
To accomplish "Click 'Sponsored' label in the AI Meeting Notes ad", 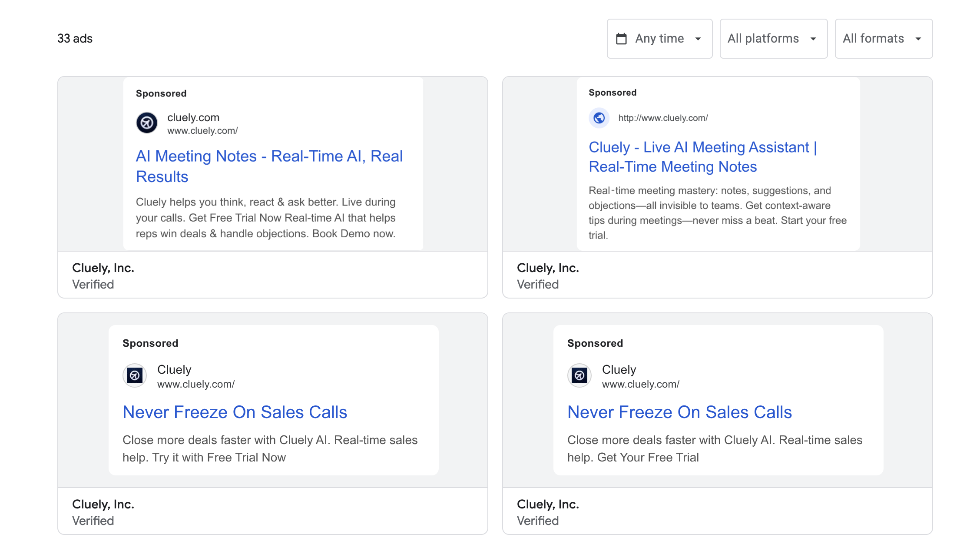I will (x=161, y=93).
